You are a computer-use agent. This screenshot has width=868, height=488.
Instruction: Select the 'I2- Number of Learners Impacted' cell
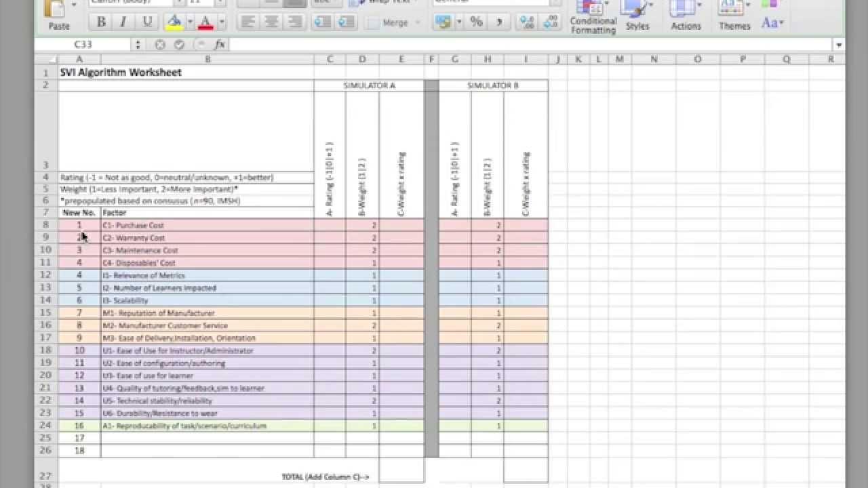point(208,288)
